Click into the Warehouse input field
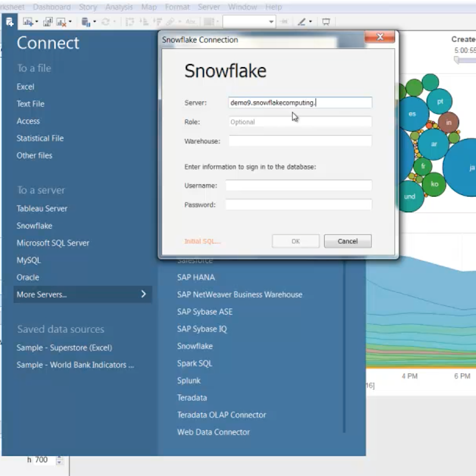 (300, 141)
